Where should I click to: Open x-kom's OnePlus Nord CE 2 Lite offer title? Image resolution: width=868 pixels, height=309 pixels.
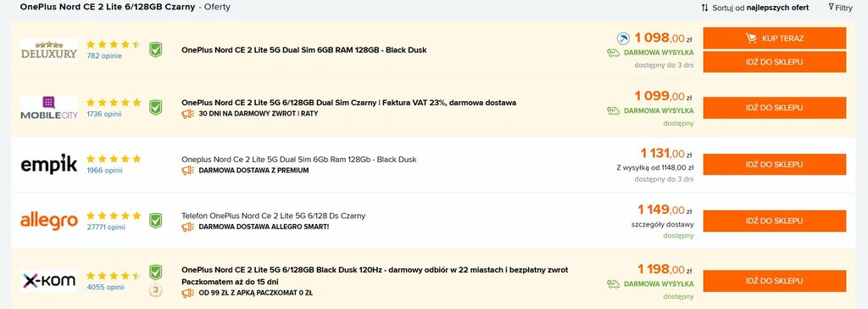(375, 276)
